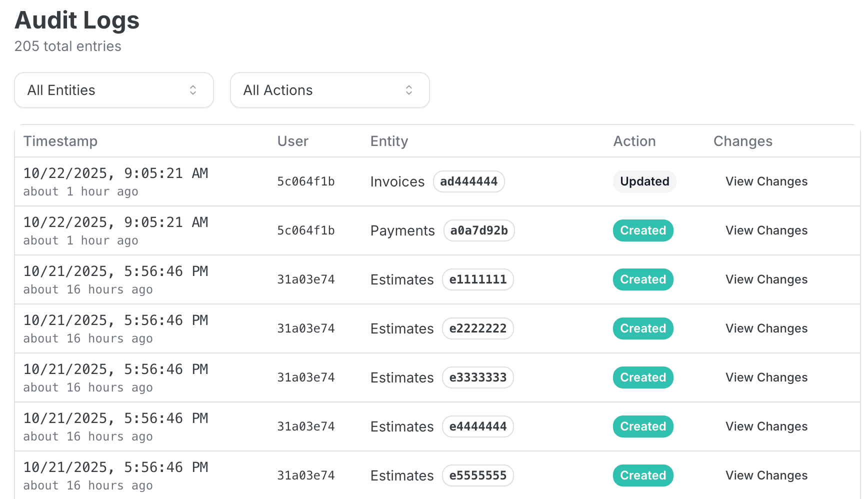View Changes for payment a0a7d92b
868x499 pixels.
coord(766,230)
